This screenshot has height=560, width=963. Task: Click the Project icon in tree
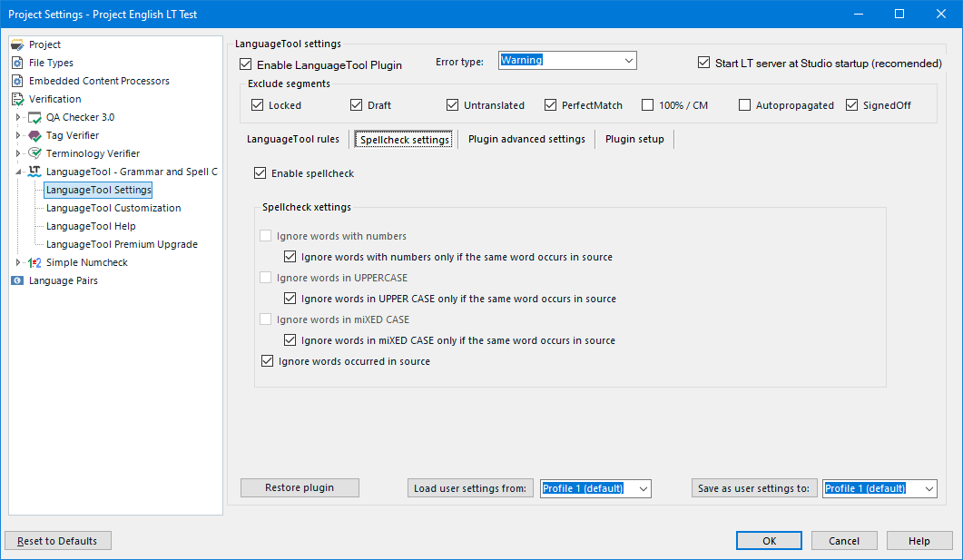tap(16, 44)
